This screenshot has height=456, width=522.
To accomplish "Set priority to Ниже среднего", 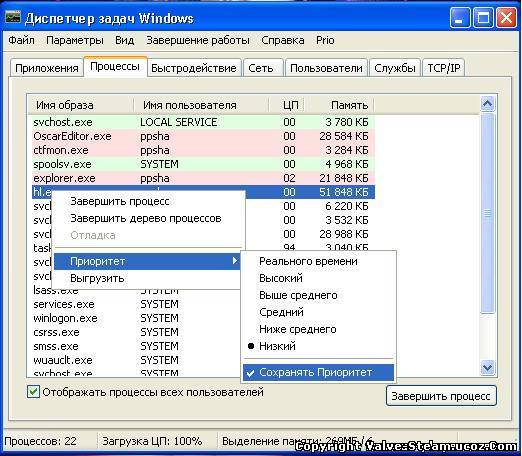I will pyautogui.click(x=319, y=329).
